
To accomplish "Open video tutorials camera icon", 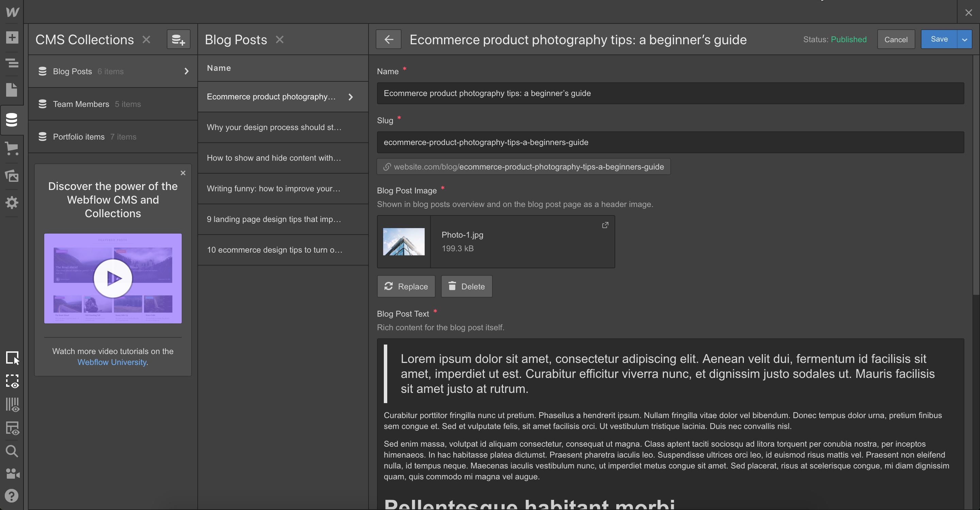I will pyautogui.click(x=13, y=474).
